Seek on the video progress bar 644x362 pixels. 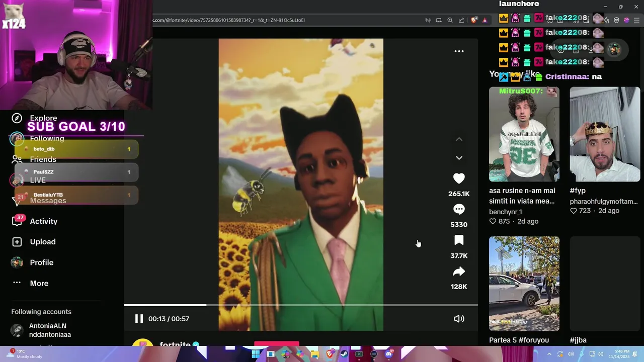click(301, 305)
